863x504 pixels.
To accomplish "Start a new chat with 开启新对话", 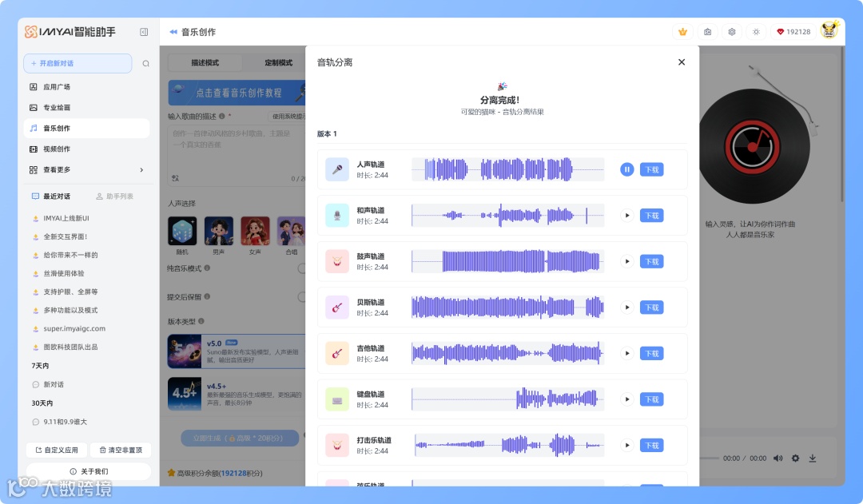I will pos(78,63).
